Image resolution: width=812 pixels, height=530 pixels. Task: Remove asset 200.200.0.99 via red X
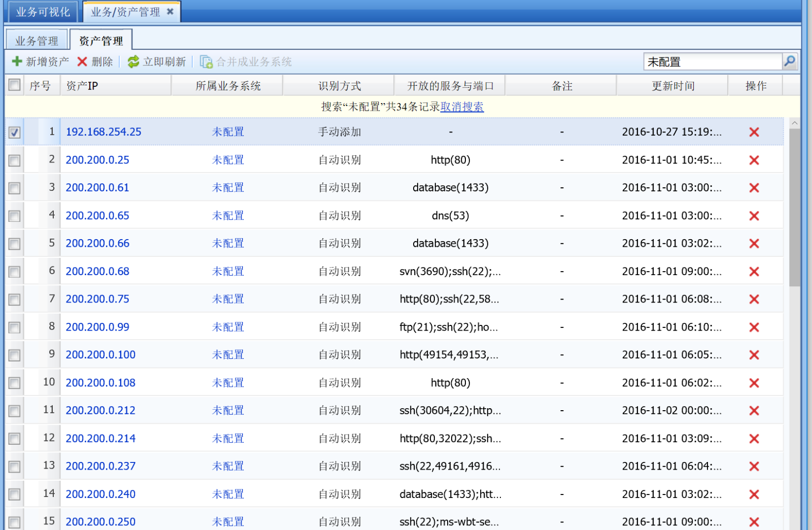pos(754,327)
